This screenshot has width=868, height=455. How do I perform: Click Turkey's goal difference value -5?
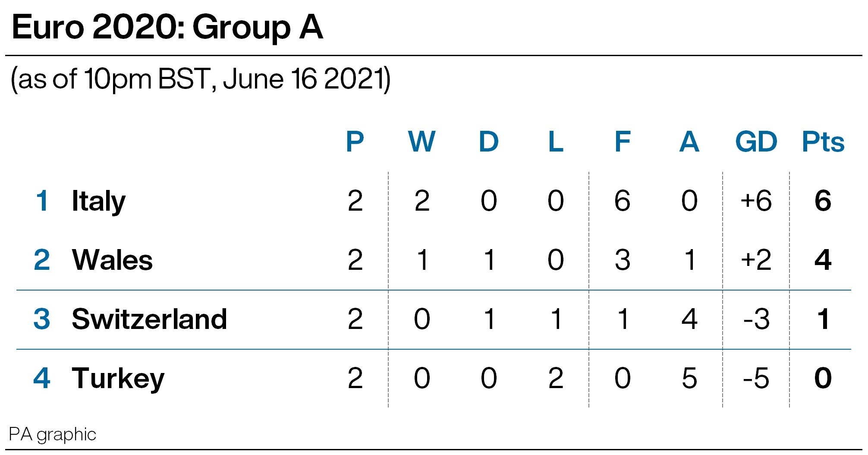point(756,379)
